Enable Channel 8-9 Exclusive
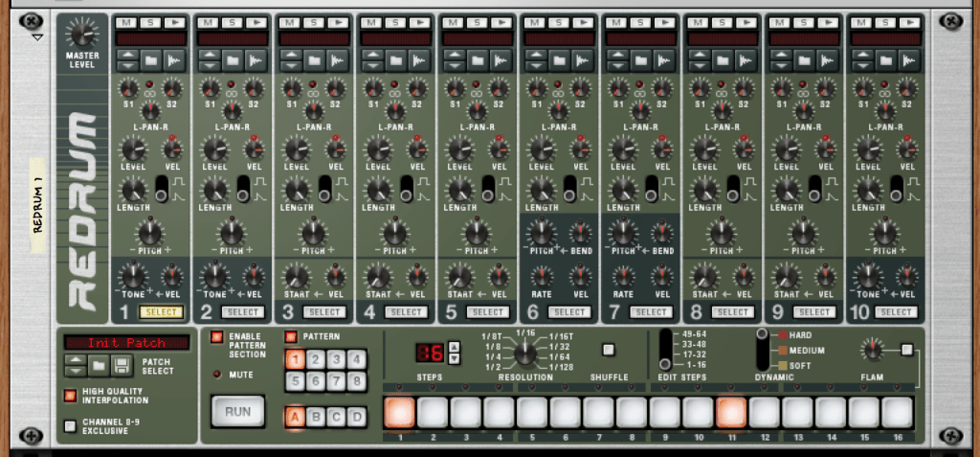The height and width of the screenshot is (457, 980). pyautogui.click(x=70, y=425)
